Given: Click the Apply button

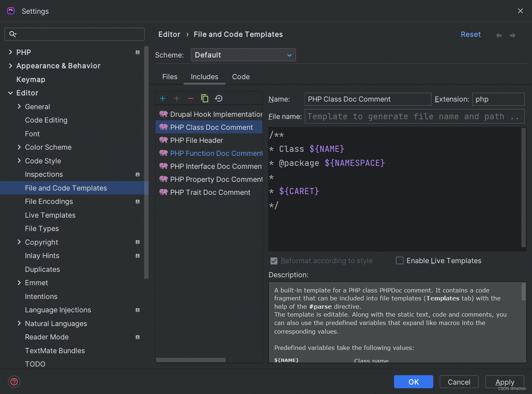Looking at the screenshot, I should pos(505,382).
